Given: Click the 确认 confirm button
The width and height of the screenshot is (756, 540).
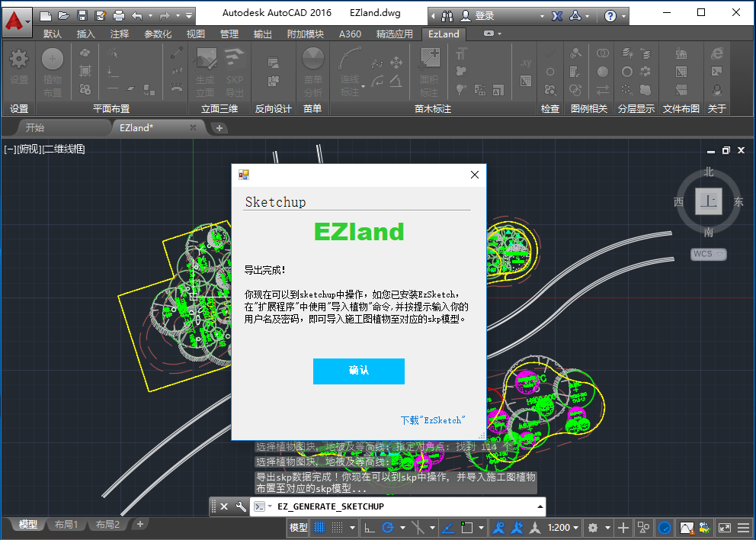Looking at the screenshot, I should (x=358, y=371).
